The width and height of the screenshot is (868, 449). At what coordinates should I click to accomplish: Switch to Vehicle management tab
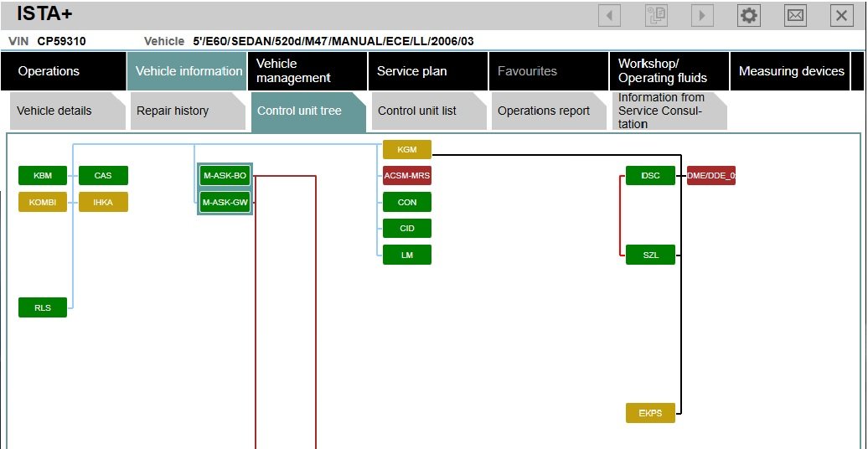point(307,71)
